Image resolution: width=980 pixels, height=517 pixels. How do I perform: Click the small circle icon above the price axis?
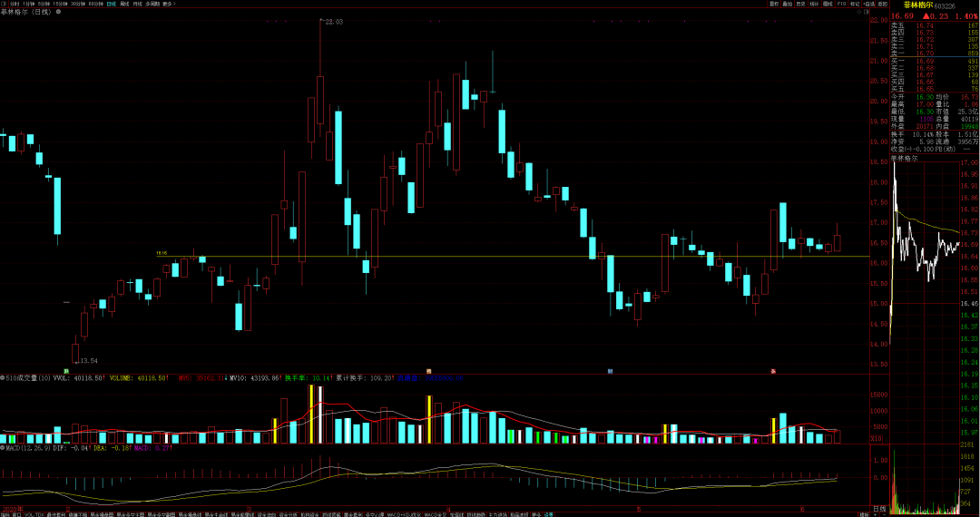pyautogui.click(x=858, y=12)
